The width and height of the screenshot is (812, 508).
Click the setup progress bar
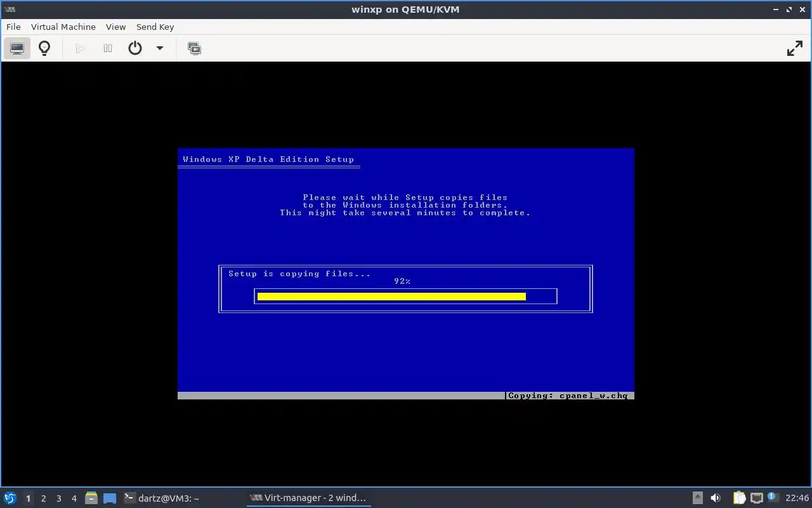coord(405,296)
